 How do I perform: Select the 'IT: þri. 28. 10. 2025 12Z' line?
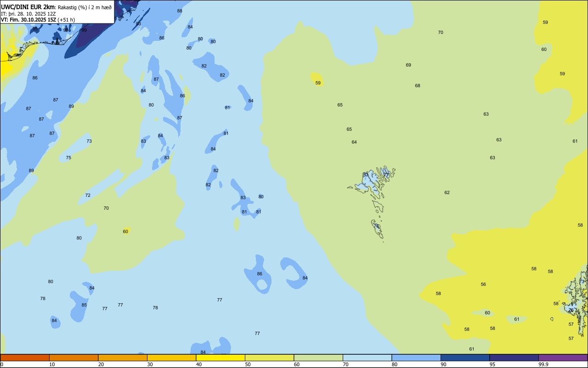pos(28,13)
